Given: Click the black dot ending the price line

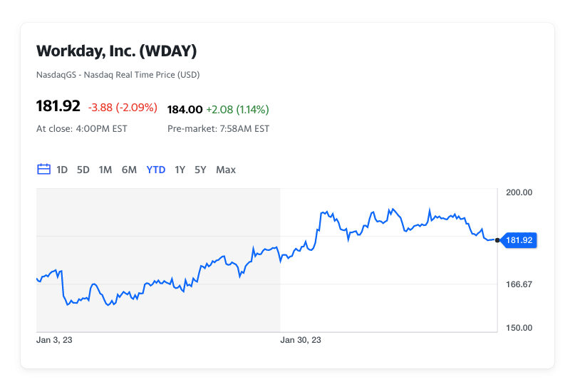Looking at the screenshot, I should (497, 240).
